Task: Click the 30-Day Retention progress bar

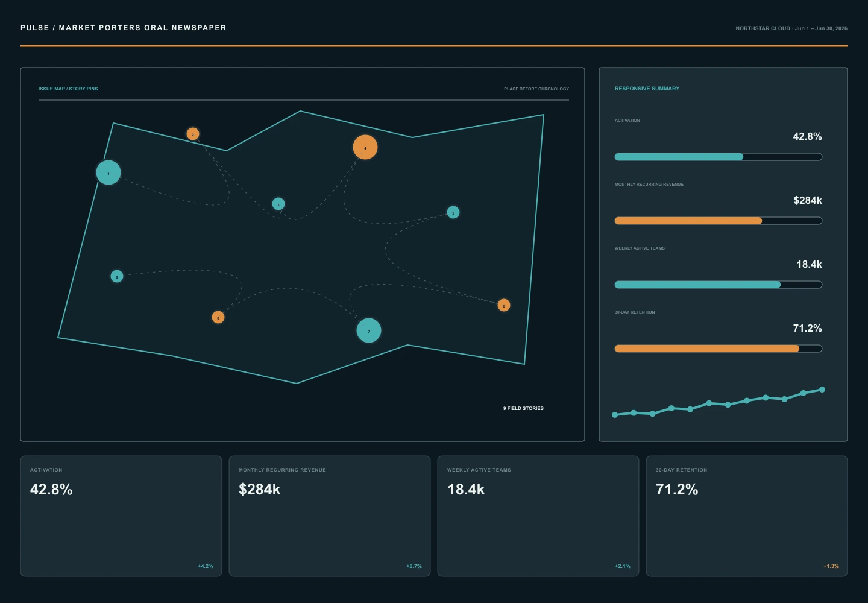Action: [719, 349]
